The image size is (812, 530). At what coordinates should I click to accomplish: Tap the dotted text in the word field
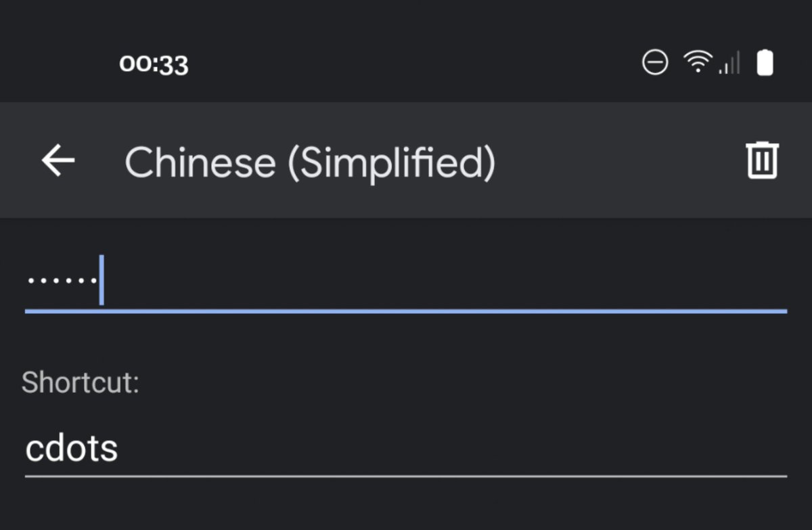click(61, 280)
